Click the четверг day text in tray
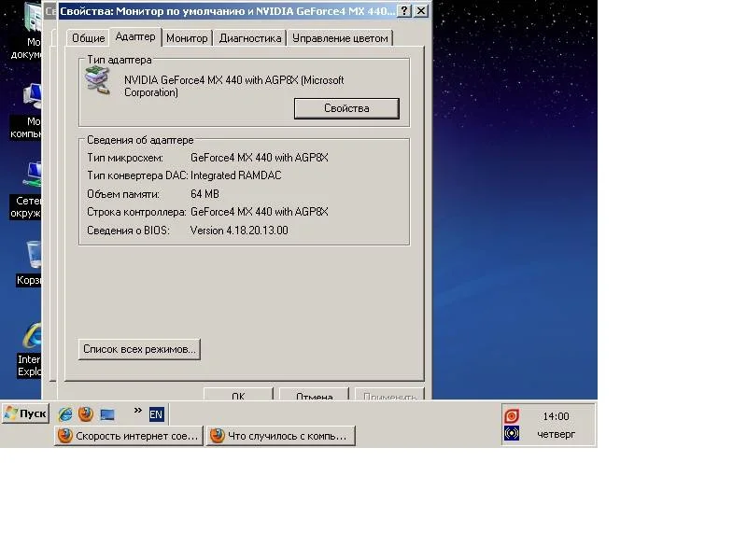 556,434
